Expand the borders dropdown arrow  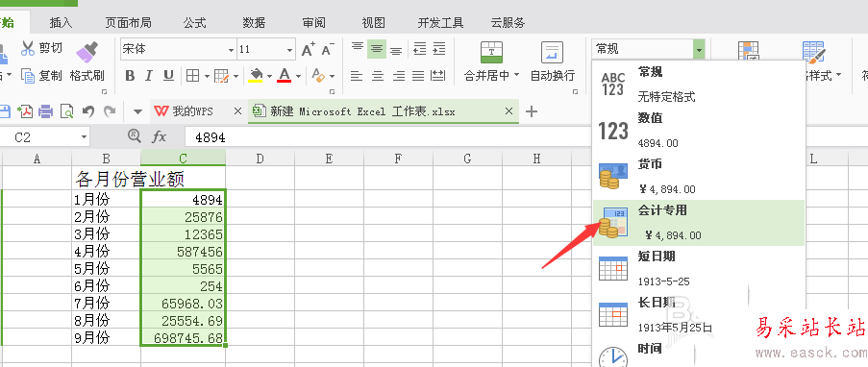click(207, 77)
